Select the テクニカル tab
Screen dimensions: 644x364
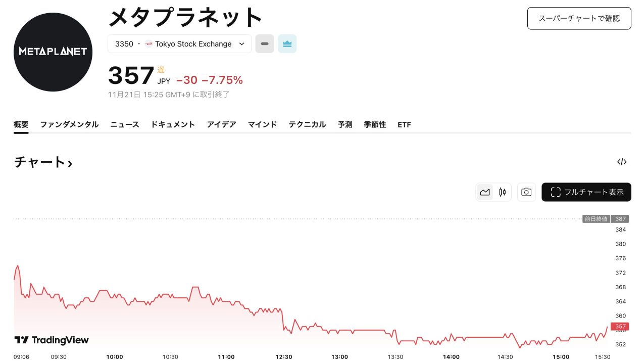(307, 124)
